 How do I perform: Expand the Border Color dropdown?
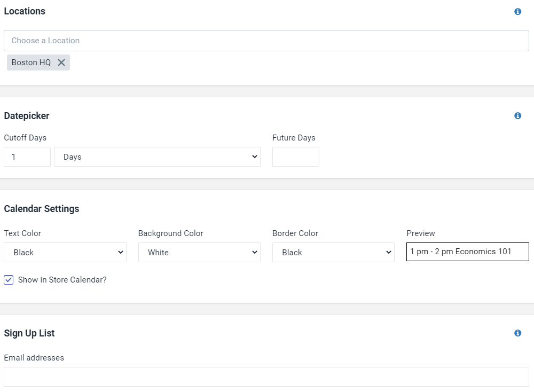click(333, 253)
